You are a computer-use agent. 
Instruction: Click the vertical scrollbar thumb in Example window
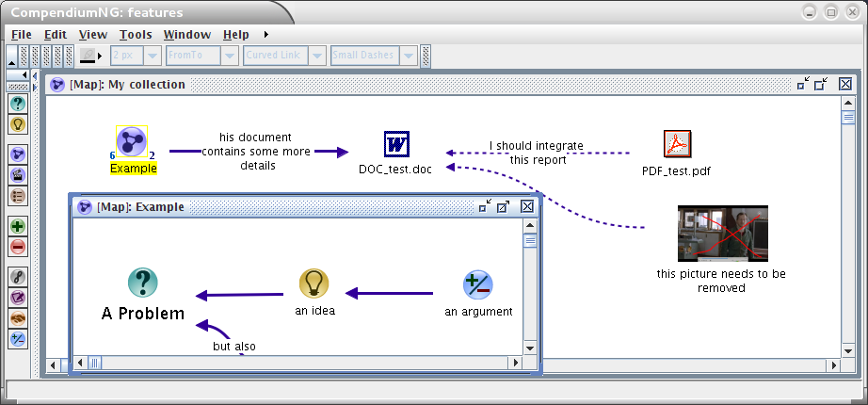coord(530,240)
